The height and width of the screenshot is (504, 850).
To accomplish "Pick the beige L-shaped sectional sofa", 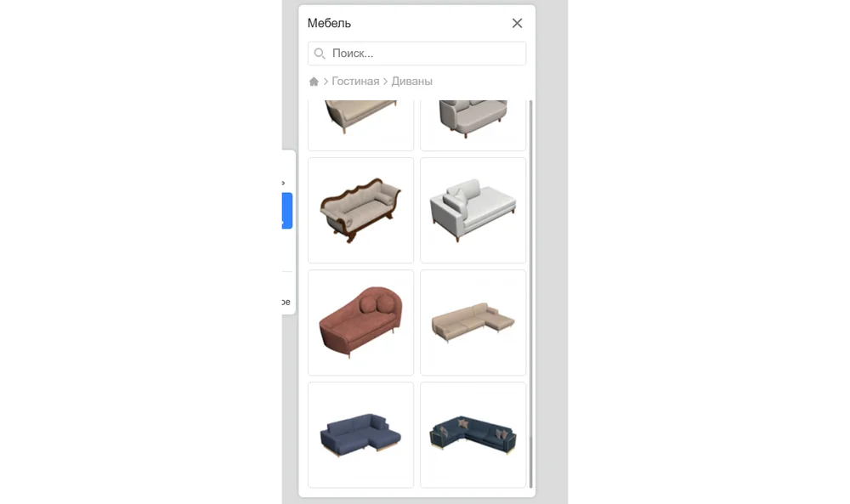I will [473, 322].
